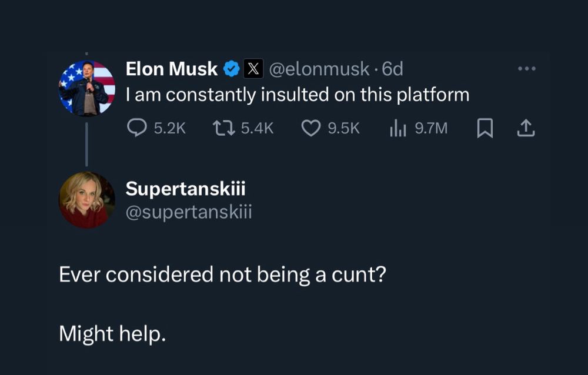The height and width of the screenshot is (375, 588).
Task: Click the Elon Musk display name
Action: pos(171,69)
